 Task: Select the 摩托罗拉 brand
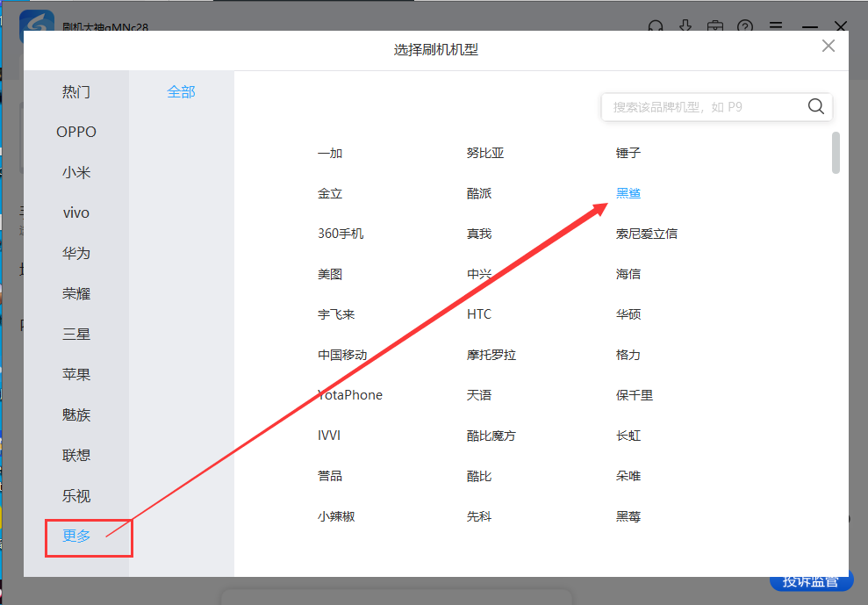(491, 355)
